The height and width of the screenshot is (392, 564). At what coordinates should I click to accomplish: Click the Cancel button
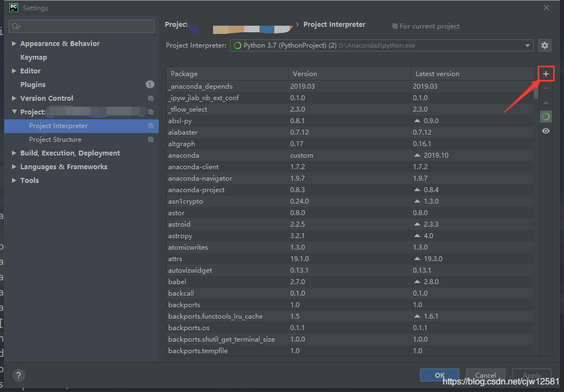[x=486, y=375]
